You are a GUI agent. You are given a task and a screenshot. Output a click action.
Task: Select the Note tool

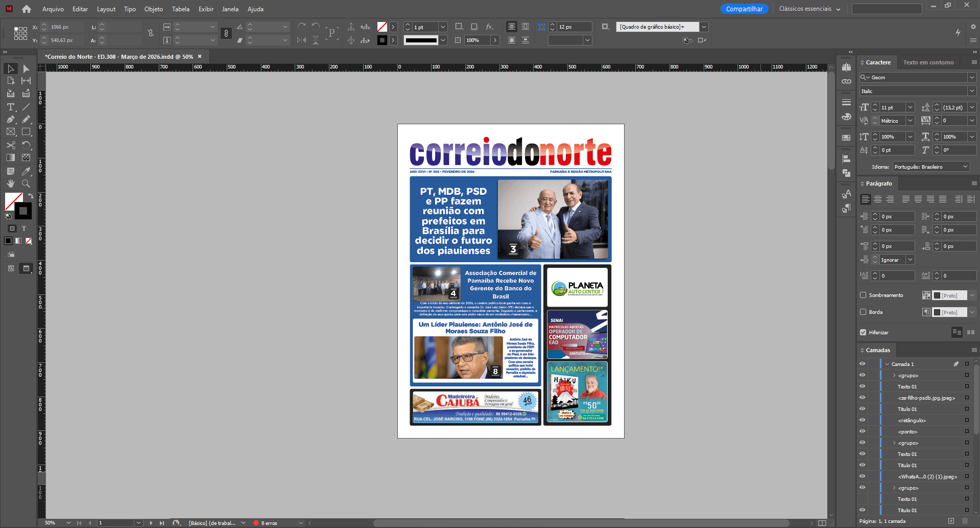click(11, 171)
